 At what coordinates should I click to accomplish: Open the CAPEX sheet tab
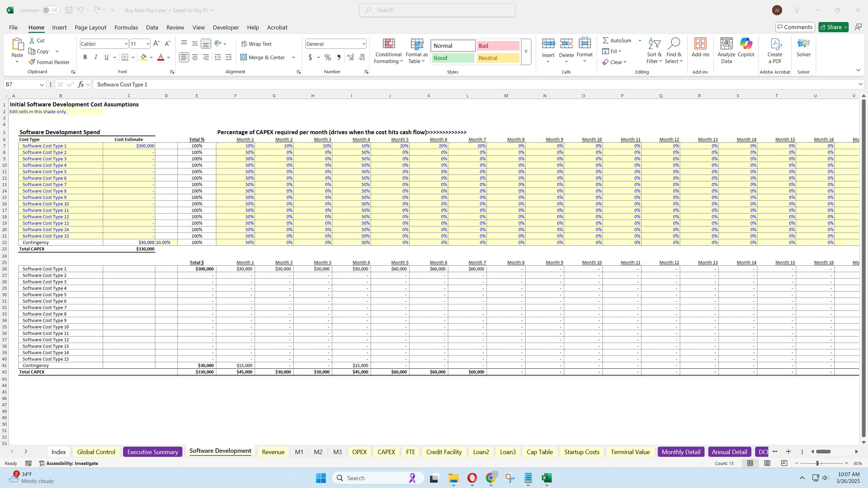[386, 451]
